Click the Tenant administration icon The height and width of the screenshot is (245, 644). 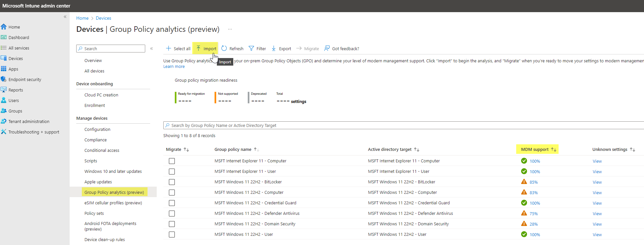click(x=4, y=121)
